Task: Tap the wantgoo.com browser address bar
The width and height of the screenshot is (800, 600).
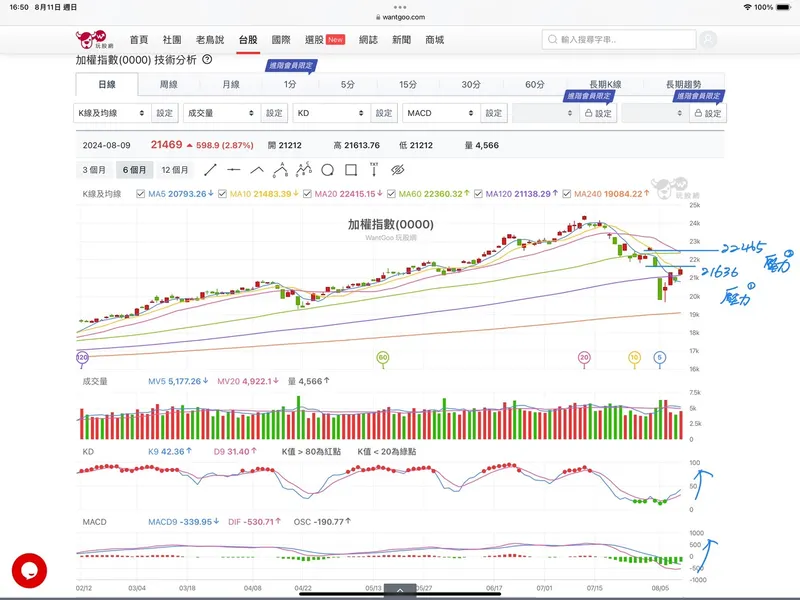Action: pos(401,17)
